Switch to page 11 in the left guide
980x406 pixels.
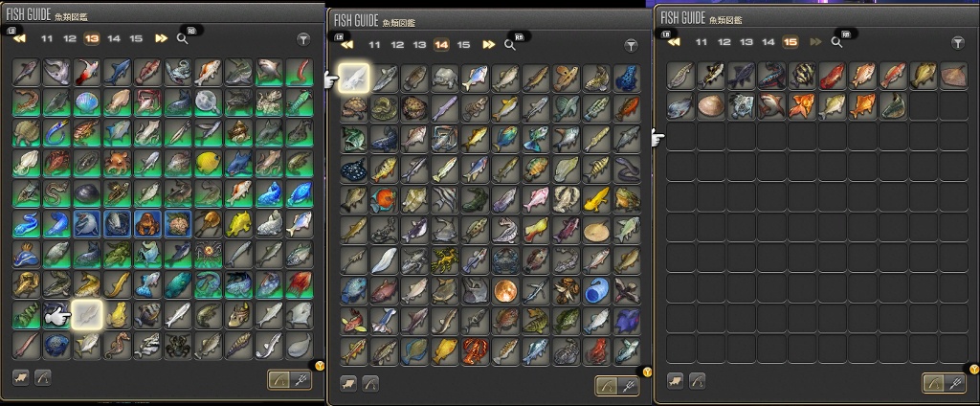coord(47,39)
